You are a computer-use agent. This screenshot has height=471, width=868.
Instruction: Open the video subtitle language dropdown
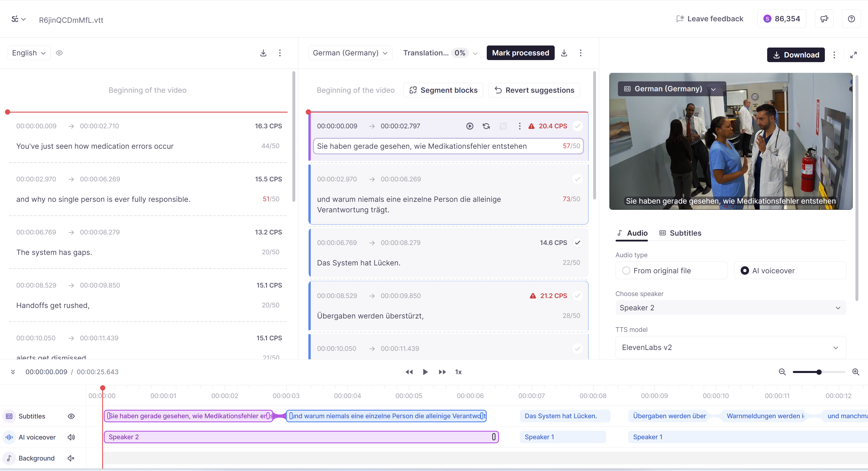coord(672,89)
